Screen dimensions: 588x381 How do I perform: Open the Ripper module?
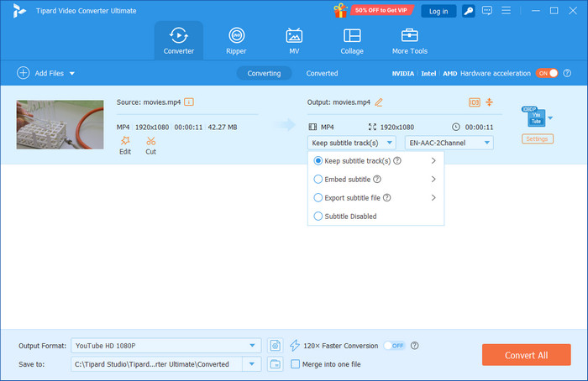(237, 41)
